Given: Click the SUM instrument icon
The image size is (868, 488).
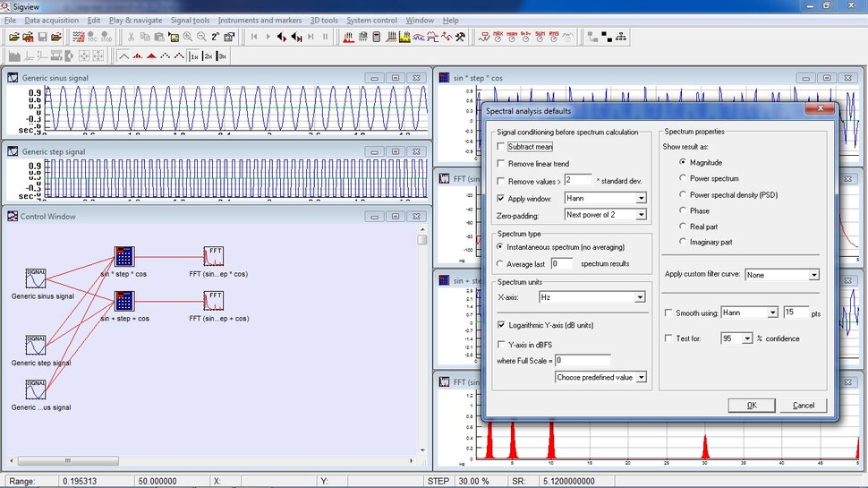Looking at the screenshot, I should 540,37.
